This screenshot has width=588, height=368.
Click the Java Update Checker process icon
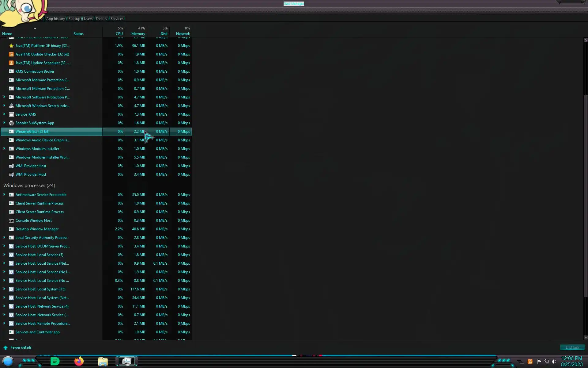11,54
